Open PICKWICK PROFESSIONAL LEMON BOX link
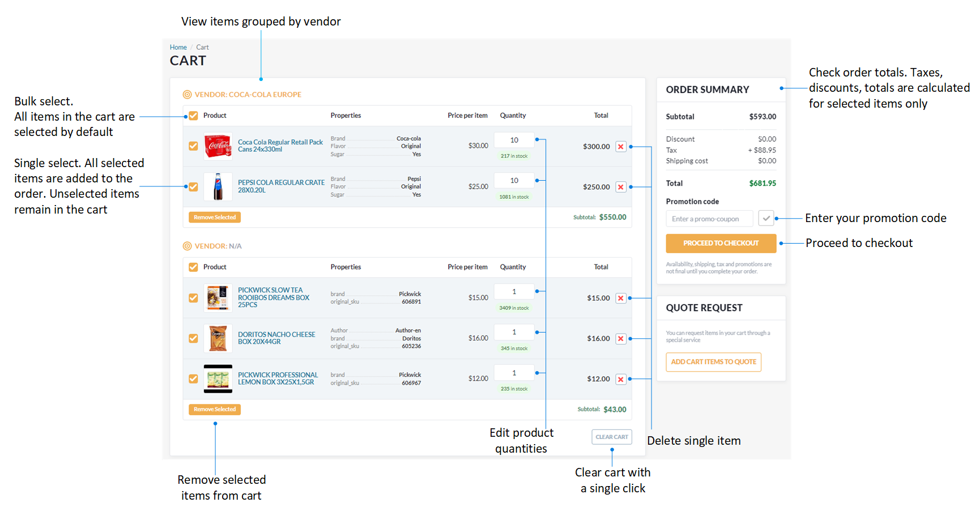Screen dimensions: 980x511 [x=278, y=378]
